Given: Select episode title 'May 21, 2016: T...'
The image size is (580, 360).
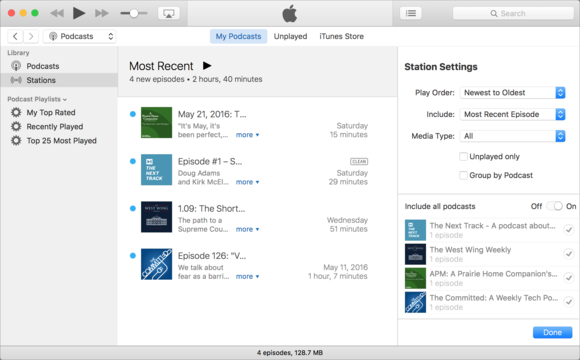Looking at the screenshot, I should (212, 114).
